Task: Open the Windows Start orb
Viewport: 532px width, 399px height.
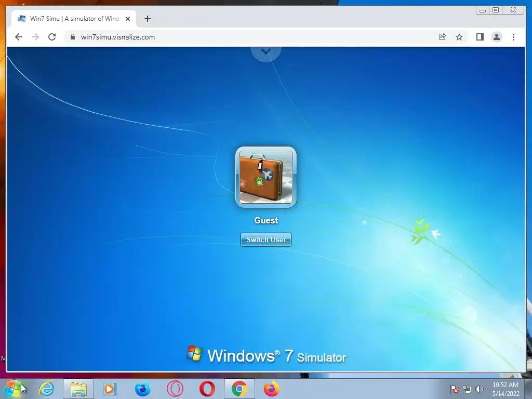Action: (x=13, y=389)
